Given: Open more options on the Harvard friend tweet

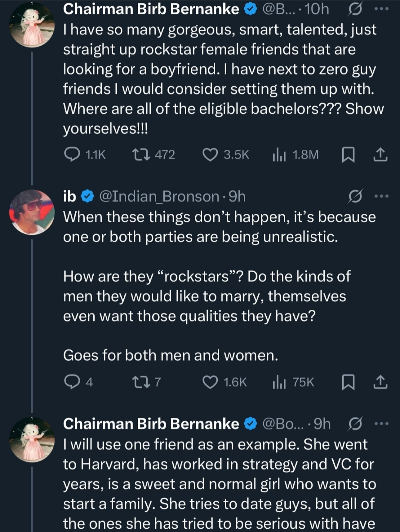Looking at the screenshot, I should pos(381,423).
